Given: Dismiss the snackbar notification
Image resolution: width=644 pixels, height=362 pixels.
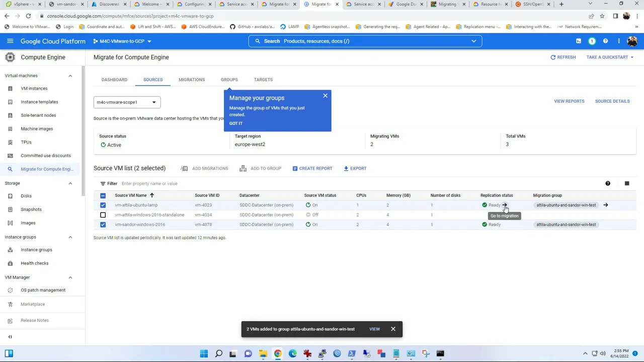Looking at the screenshot, I should 393,329.
